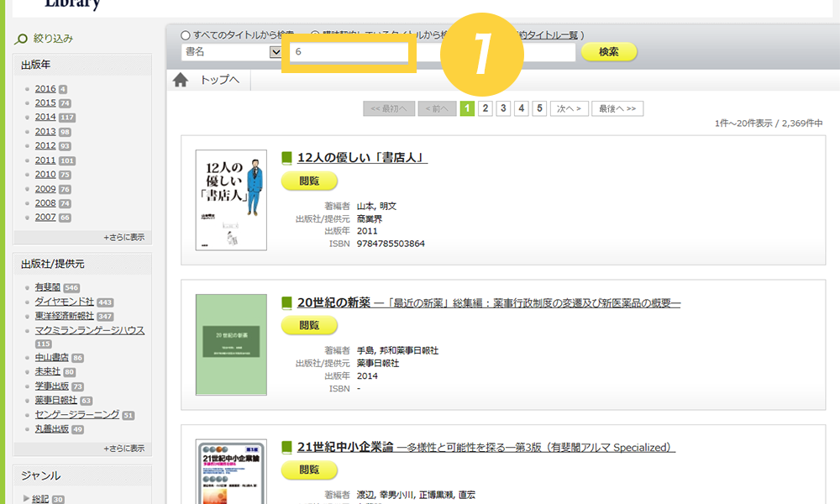840x504 pixels.
Task: Filter by publisher 丸善出版
Action: click(x=52, y=429)
